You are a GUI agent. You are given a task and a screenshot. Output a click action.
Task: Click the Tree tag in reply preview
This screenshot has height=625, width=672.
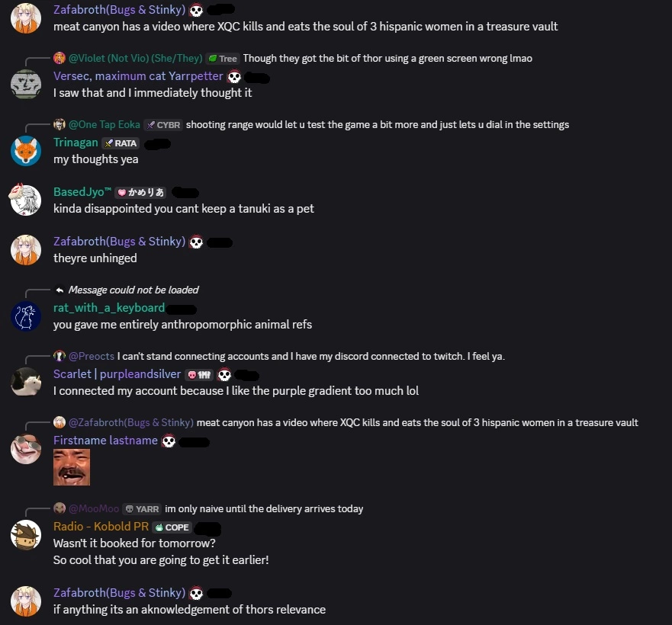pyautogui.click(x=223, y=59)
